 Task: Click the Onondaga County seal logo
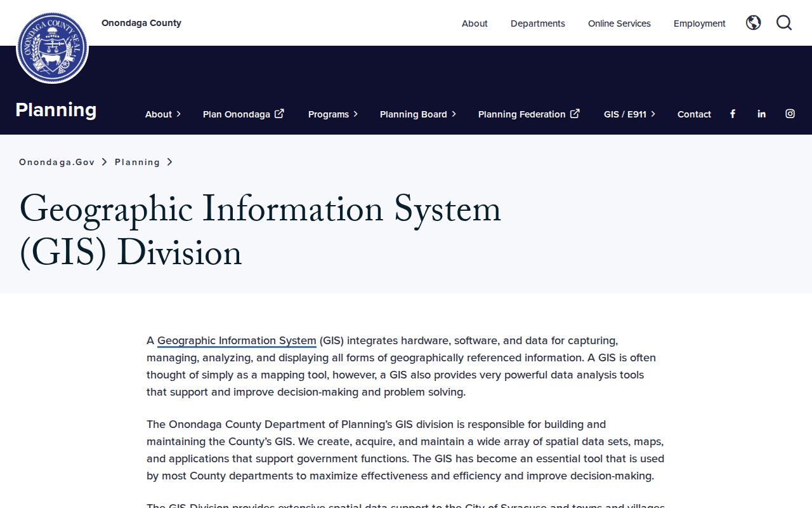52,48
